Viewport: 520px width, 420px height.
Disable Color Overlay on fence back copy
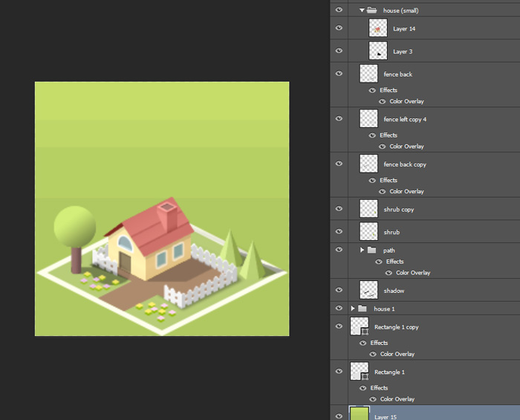382,192
